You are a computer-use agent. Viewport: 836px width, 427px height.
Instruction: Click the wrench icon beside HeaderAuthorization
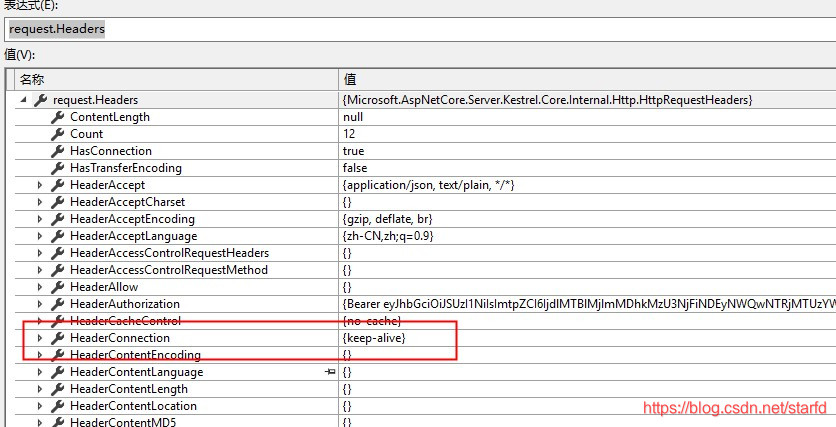57,304
